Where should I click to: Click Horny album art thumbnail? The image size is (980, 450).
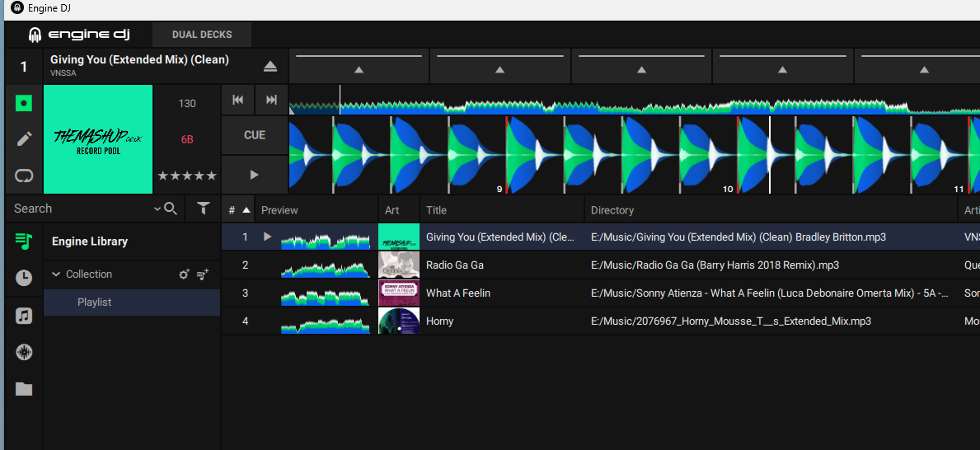[399, 321]
